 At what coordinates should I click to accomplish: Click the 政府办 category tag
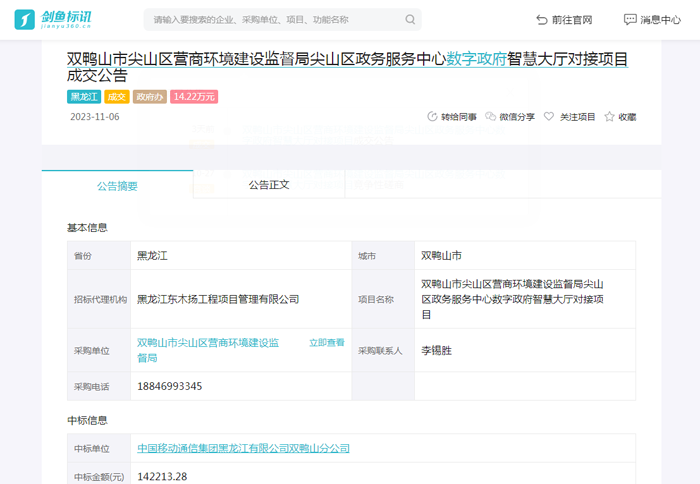pos(150,97)
